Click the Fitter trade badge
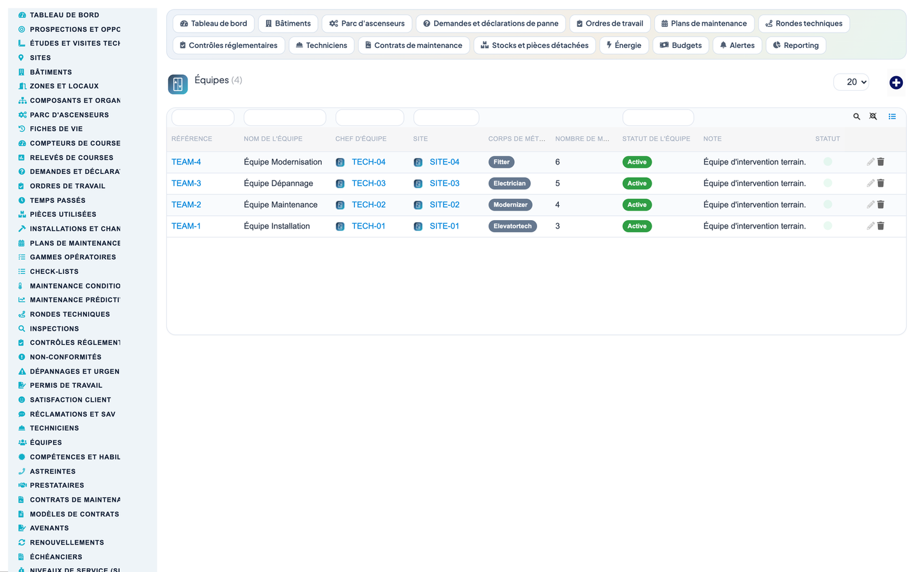 (x=501, y=162)
